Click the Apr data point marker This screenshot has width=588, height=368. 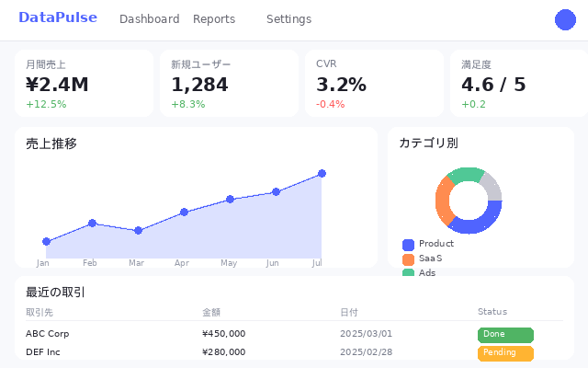[184, 212]
